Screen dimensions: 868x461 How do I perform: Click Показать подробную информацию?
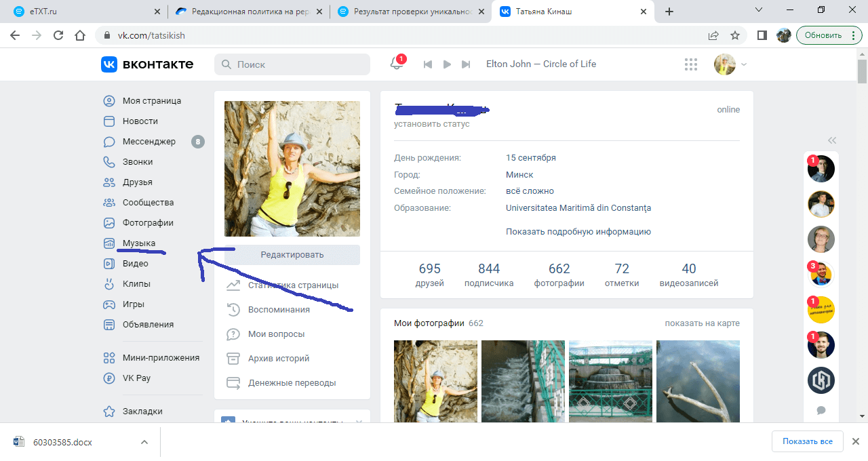(x=578, y=231)
